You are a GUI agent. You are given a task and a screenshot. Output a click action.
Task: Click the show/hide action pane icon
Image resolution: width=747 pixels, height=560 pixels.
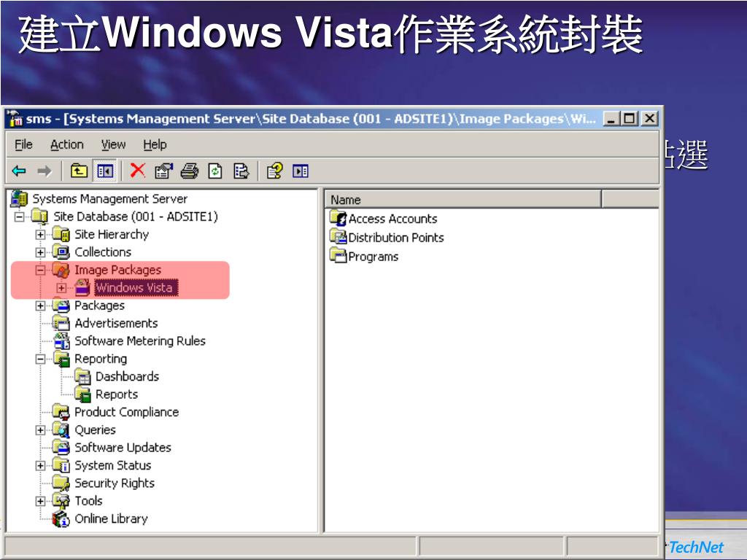[300, 171]
